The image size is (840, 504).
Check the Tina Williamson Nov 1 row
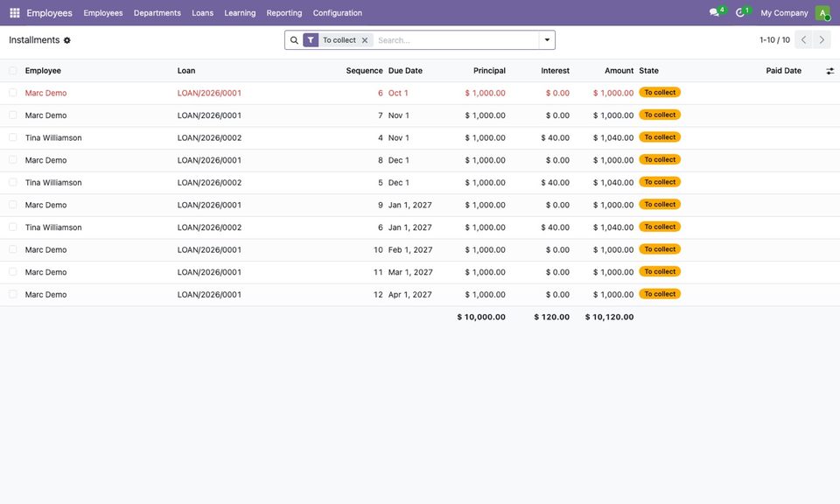13,137
